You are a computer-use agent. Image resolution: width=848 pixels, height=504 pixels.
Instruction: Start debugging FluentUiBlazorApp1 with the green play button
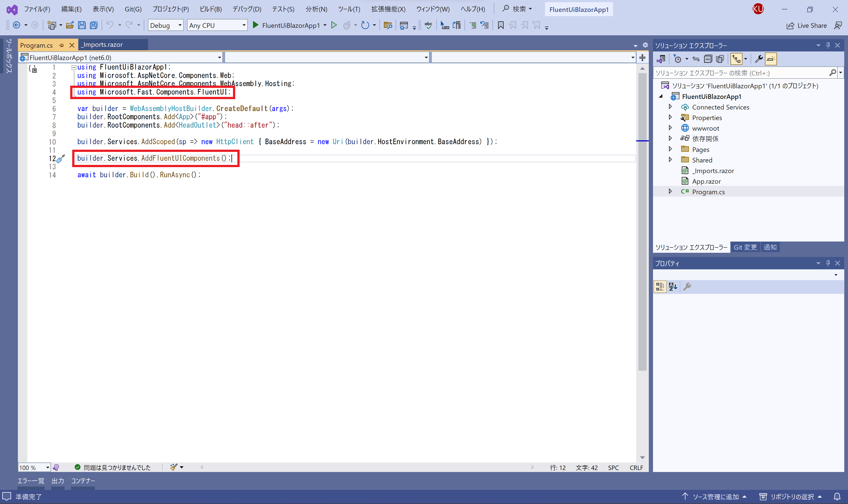(256, 25)
